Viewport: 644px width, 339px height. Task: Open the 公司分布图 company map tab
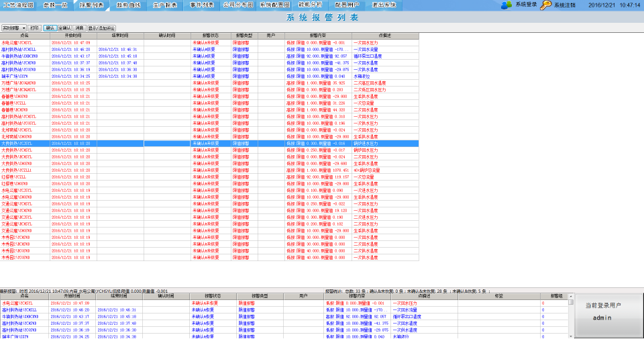(238, 5)
